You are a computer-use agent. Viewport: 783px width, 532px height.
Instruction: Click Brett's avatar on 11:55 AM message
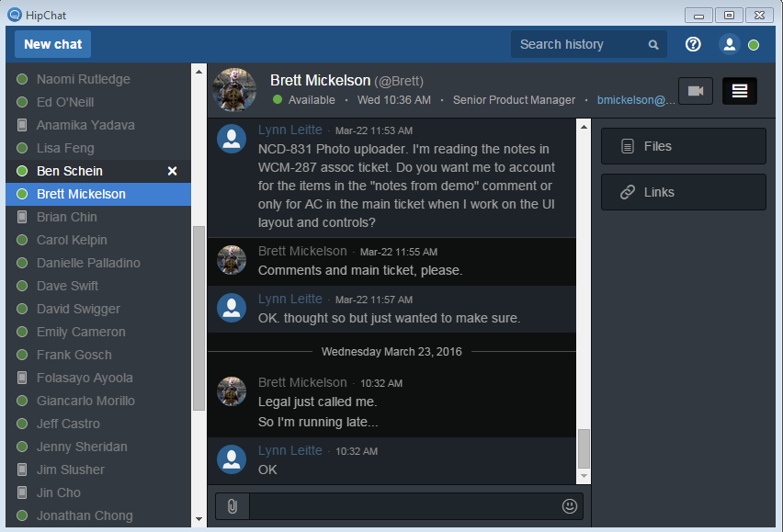[x=232, y=260]
